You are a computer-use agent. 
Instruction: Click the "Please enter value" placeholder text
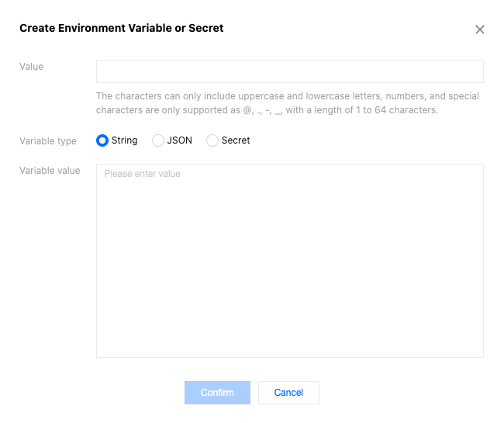(143, 174)
